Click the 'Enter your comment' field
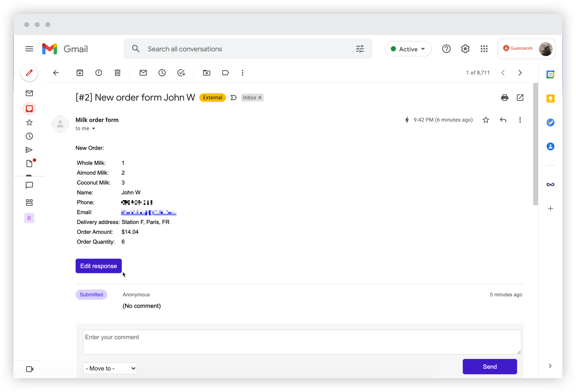 pyautogui.click(x=301, y=342)
